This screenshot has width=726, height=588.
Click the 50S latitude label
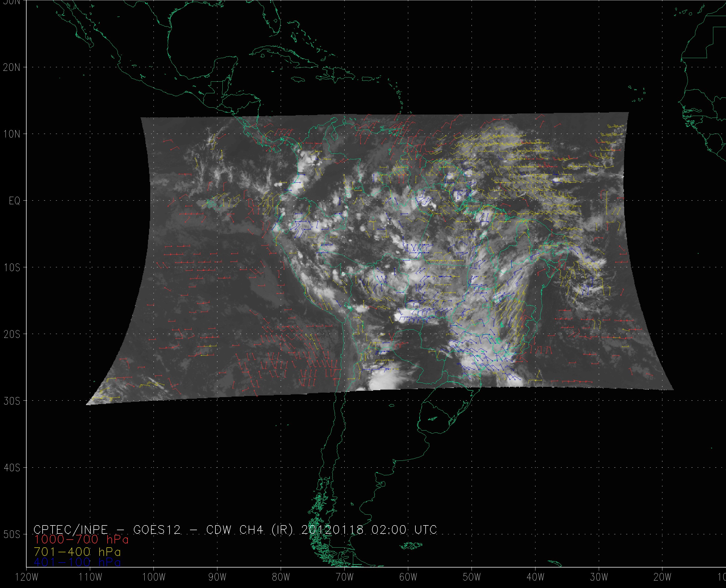coord(12,535)
